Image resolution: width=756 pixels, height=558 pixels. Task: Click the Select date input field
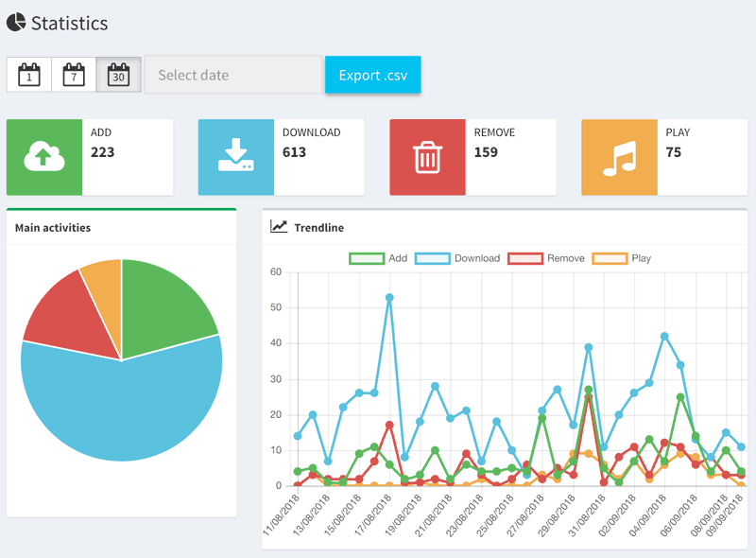tap(232, 75)
